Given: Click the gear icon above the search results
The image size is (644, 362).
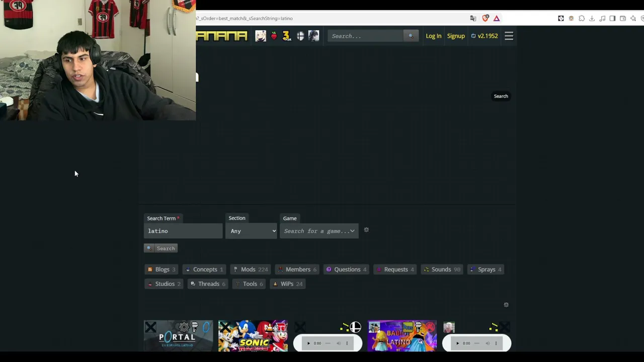Looking at the screenshot, I should point(506,305).
